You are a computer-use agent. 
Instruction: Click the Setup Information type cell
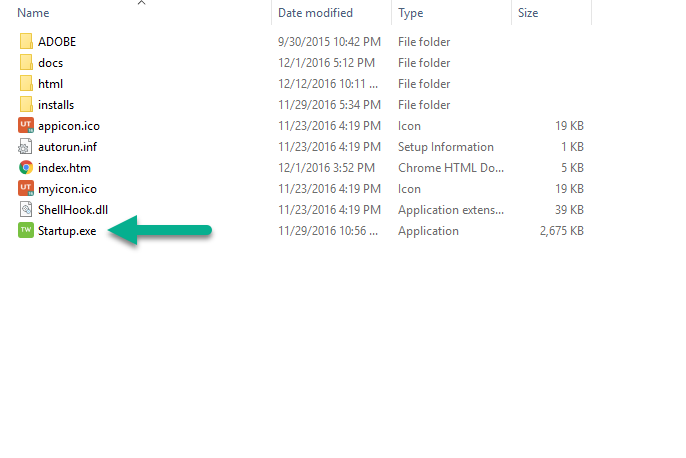pyautogui.click(x=446, y=147)
